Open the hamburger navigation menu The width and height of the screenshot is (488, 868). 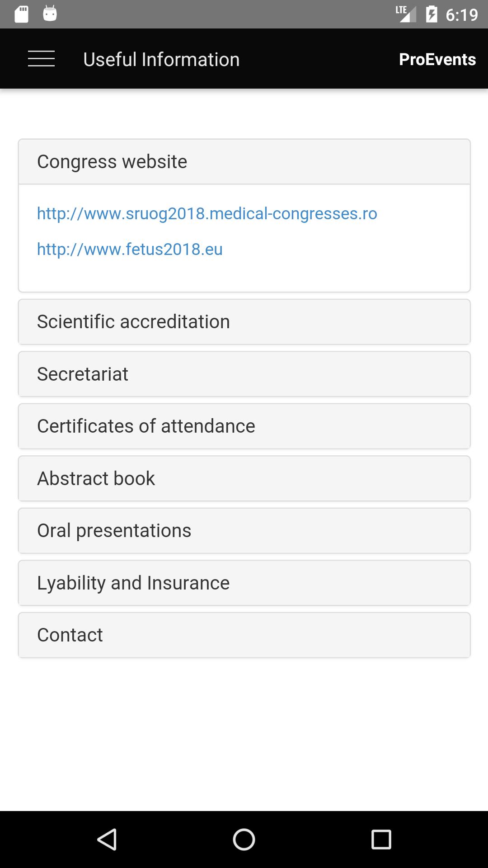tap(41, 59)
